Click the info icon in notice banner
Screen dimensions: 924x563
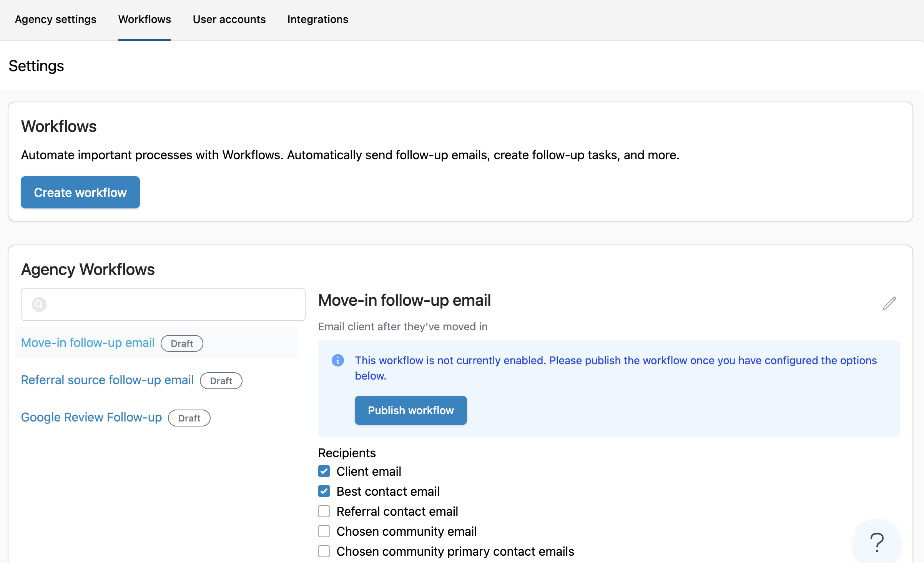pyautogui.click(x=337, y=360)
